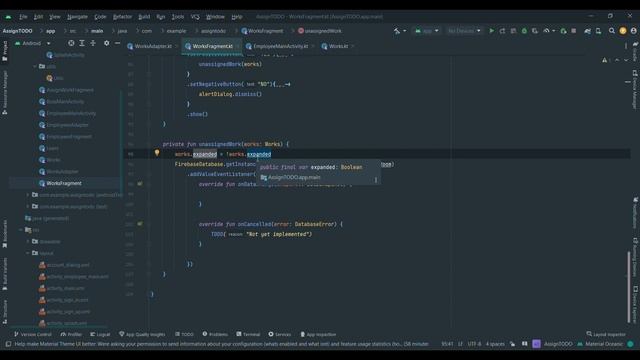This screenshot has width=640, height=360.
Task: Click quick documentation popup more-options icon
Action: coord(376,180)
